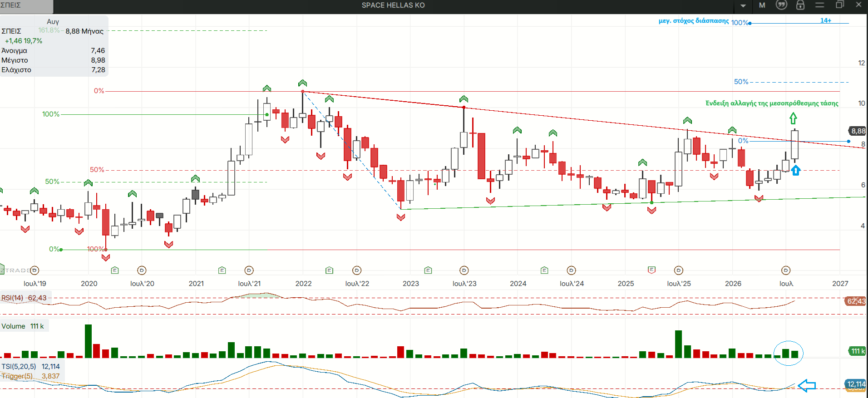The width and height of the screenshot is (868, 398).
Task: Click the 12 level on the price axis
Action: point(861,63)
